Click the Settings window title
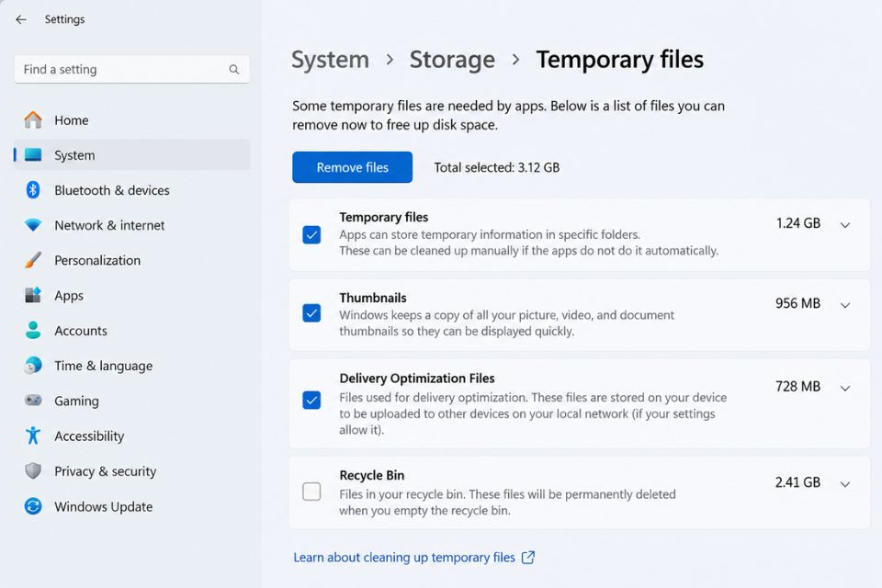This screenshot has width=882, height=588. point(64,19)
